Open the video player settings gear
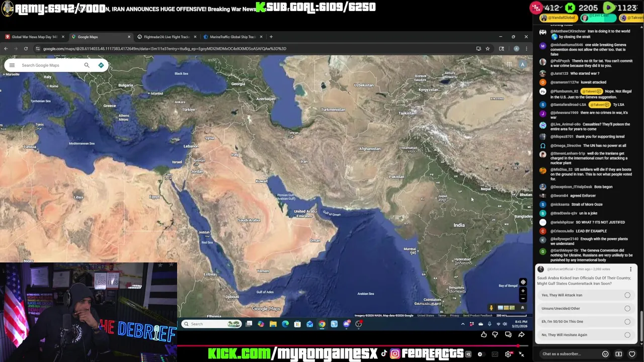This screenshot has height=362, width=644. coord(508,354)
